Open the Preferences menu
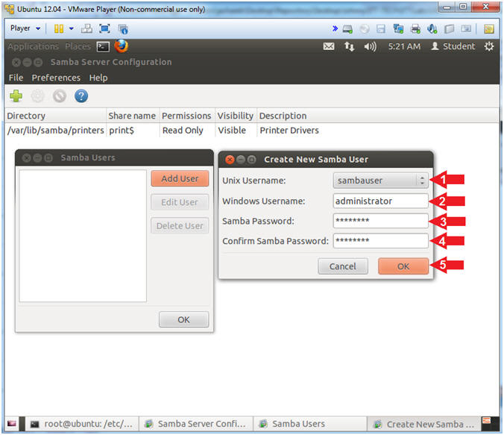This screenshot has width=504, height=435. coord(56,78)
